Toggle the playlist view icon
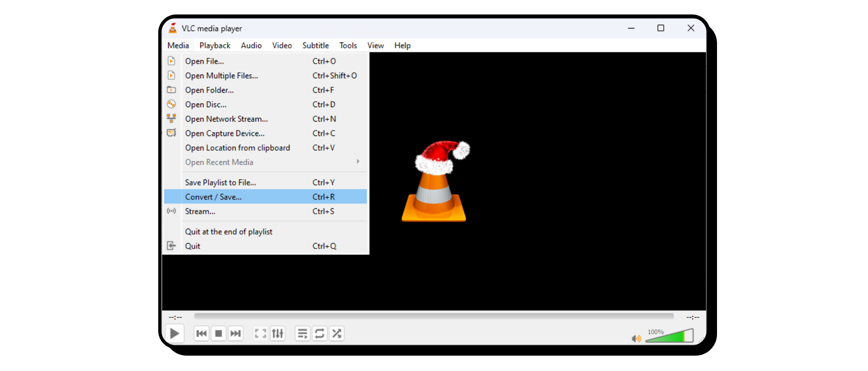This screenshot has height=371, width=868. click(302, 333)
